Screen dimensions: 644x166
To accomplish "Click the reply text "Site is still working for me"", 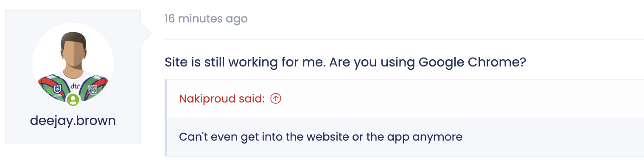I will (x=245, y=63).
